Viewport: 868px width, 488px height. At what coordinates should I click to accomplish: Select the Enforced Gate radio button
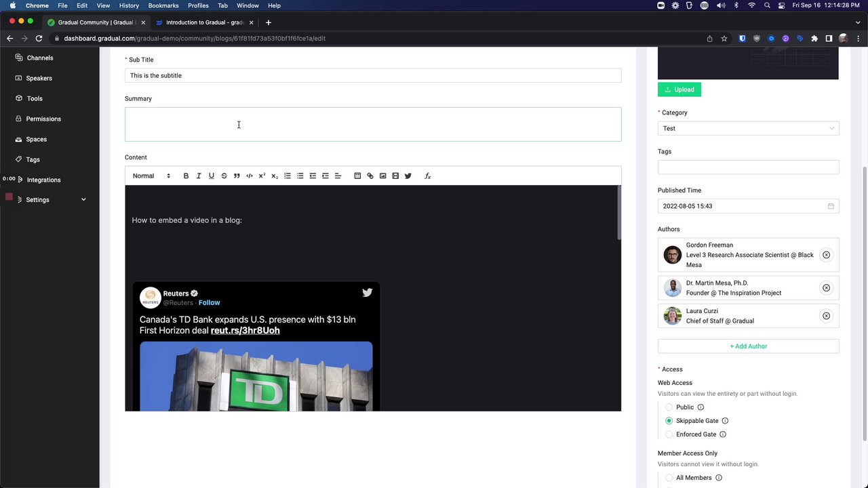pyautogui.click(x=669, y=434)
